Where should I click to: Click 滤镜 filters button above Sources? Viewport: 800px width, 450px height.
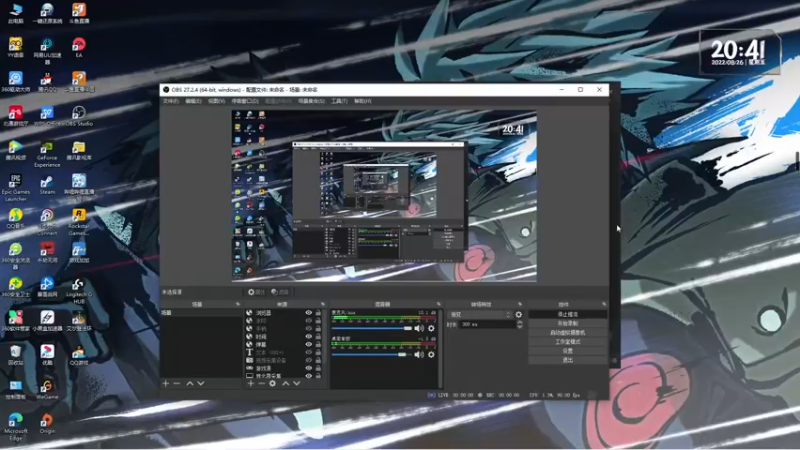click(280, 292)
